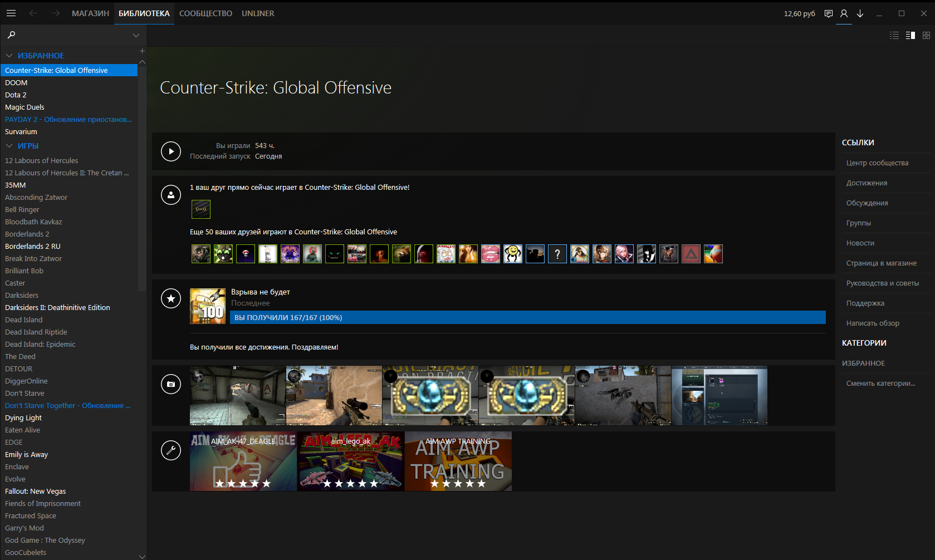Select Magic Duels in the library
935x560 pixels.
[x=69, y=107]
